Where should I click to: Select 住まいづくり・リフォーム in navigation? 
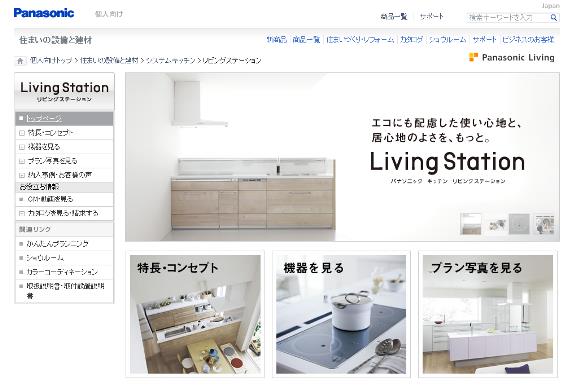360,40
